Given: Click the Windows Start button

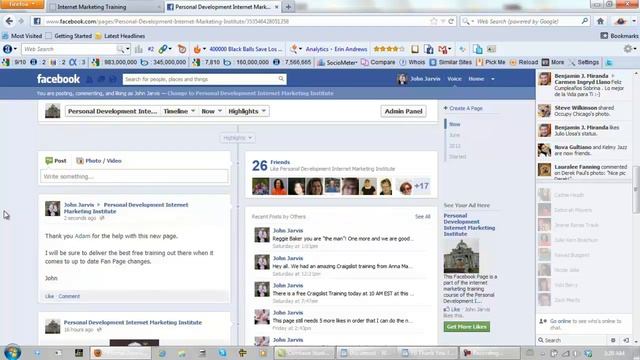Looking at the screenshot, I should [13, 352].
